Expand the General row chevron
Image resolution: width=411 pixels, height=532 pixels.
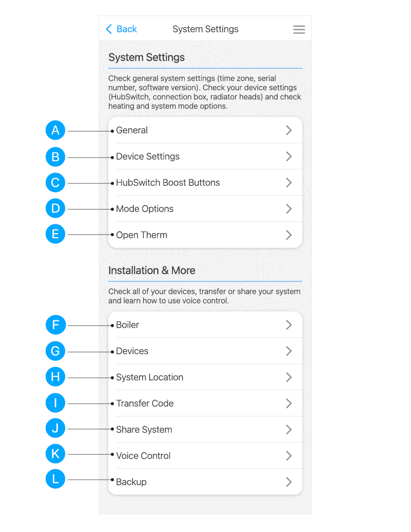click(289, 130)
